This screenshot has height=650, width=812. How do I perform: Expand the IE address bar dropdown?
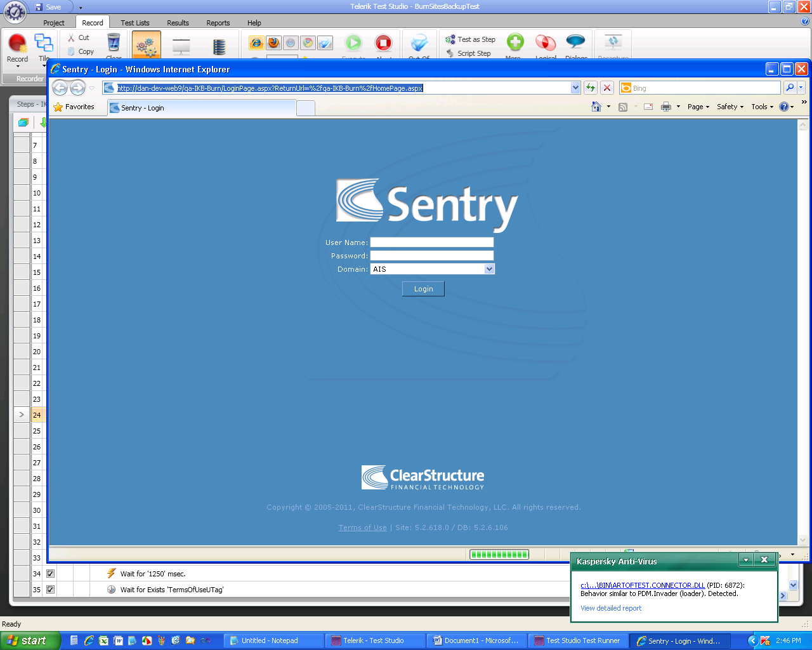575,88
